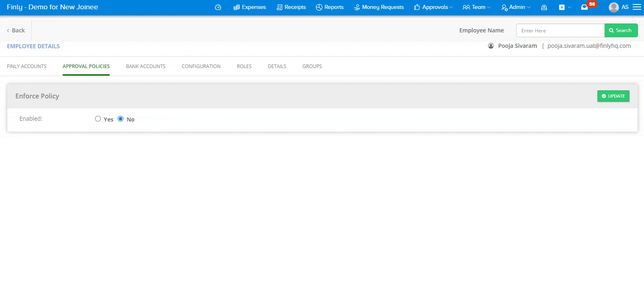Click the Money Requests hand icon
644x303 pixels.
point(357,7)
